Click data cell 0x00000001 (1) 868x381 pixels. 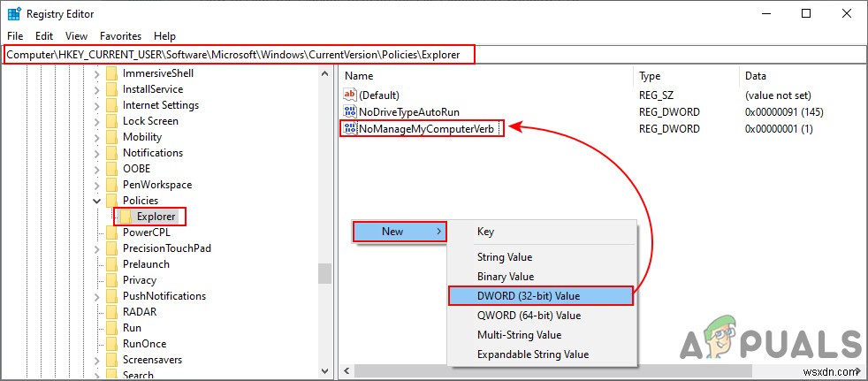pos(778,129)
